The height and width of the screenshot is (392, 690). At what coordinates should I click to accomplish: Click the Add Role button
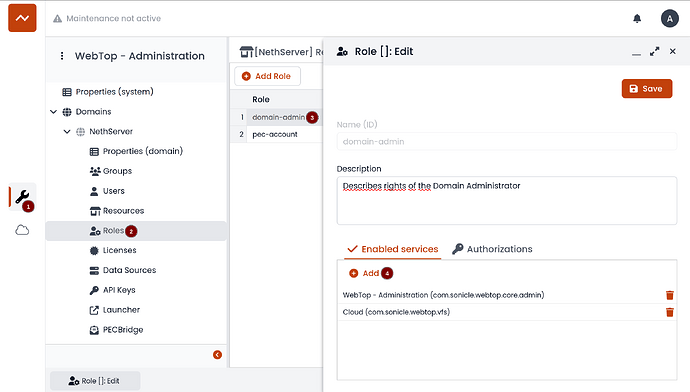pos(267,76)
